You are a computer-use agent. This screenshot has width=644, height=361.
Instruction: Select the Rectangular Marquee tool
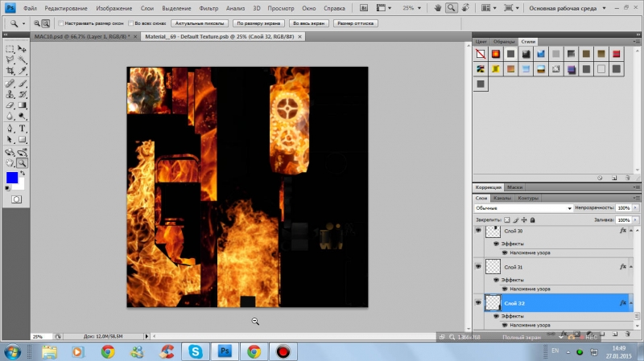point(10,49)
